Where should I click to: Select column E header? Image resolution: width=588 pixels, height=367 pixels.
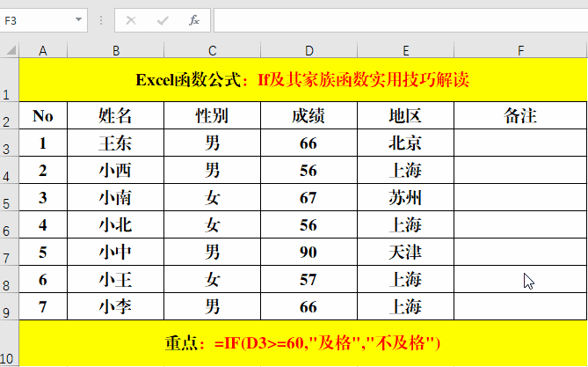(406, 50)
